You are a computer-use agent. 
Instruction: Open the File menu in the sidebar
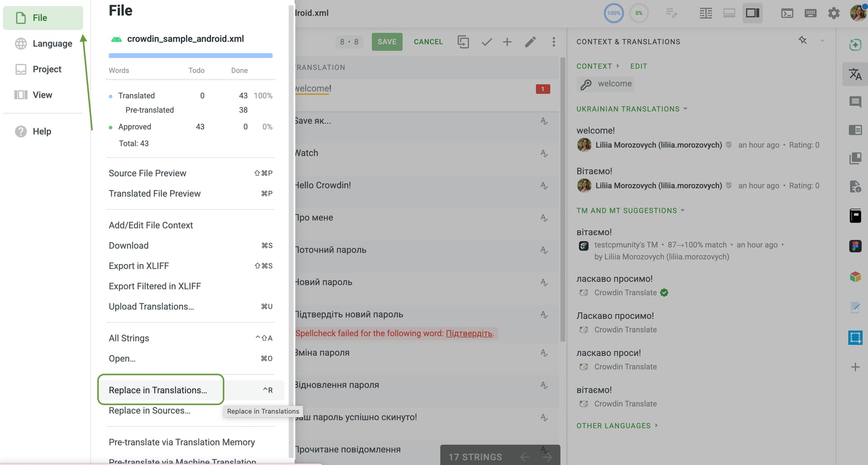[x=43, y=18]
